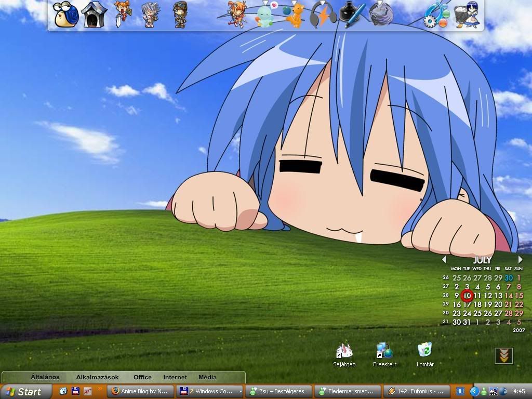
Task: Expand the Windows Co... group dropdown arrow
Action: click(x=241, y=392)
